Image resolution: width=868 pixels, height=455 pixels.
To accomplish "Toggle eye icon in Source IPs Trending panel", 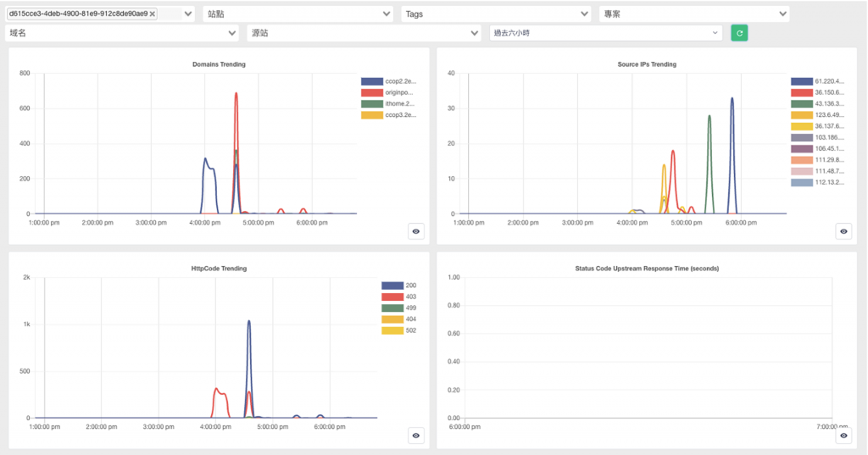I will [x=843, y=231].
